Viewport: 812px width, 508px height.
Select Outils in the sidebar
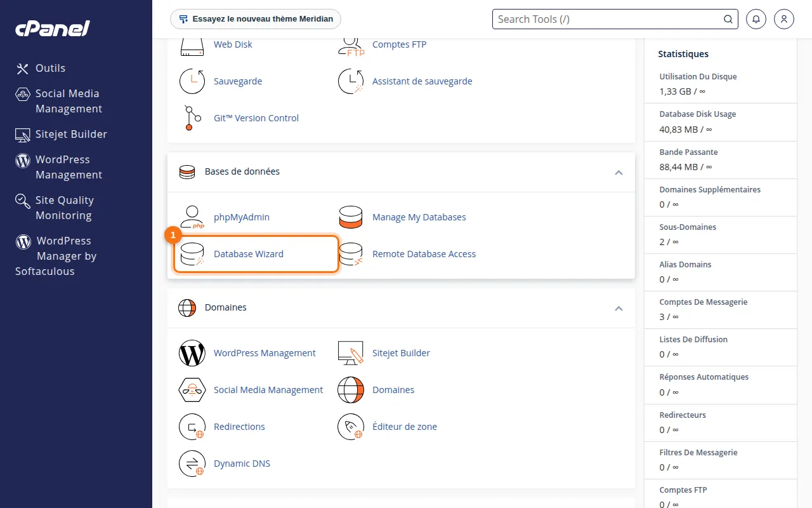pyautogui.click(x=50, y=68)
